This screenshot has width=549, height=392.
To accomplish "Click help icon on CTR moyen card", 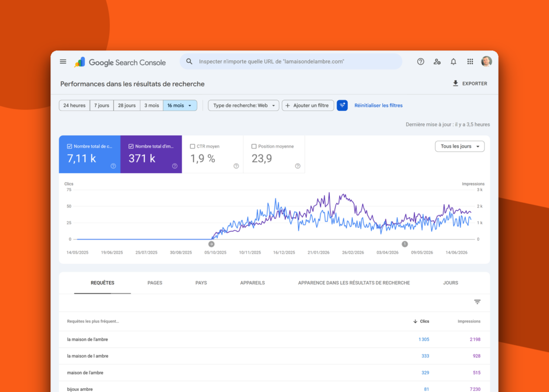I will coord(236,166).
